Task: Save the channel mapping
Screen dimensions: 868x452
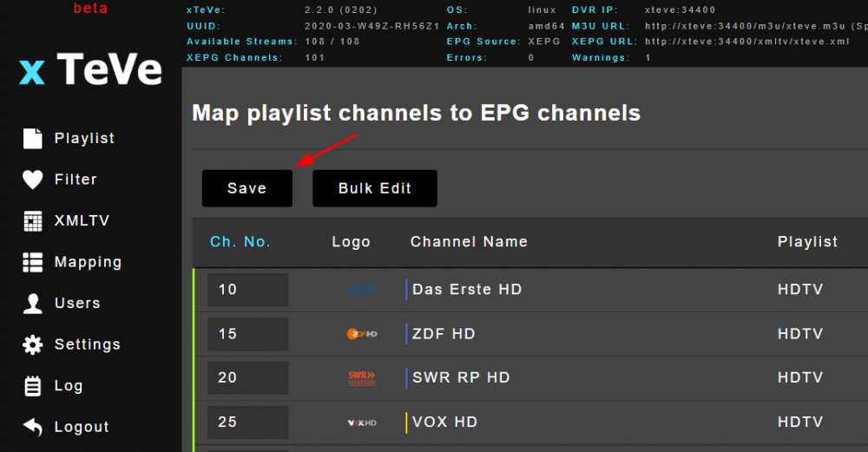Action: click(x=247, y=188)
